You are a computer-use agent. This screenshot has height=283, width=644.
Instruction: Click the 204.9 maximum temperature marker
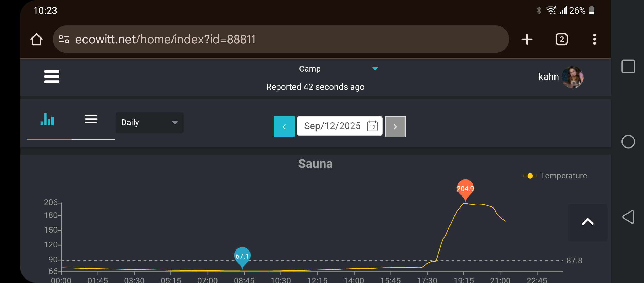coord(465,188)
